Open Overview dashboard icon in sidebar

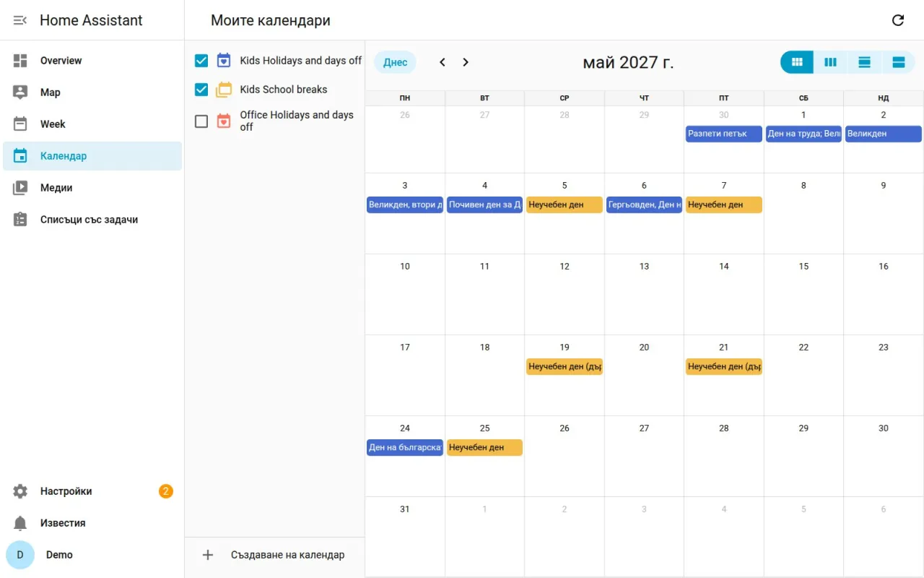tap(20, 61)
